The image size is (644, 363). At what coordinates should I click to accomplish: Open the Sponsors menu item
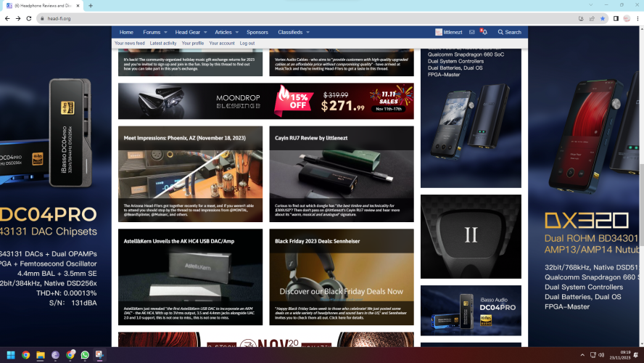click(x=257, y=32)
